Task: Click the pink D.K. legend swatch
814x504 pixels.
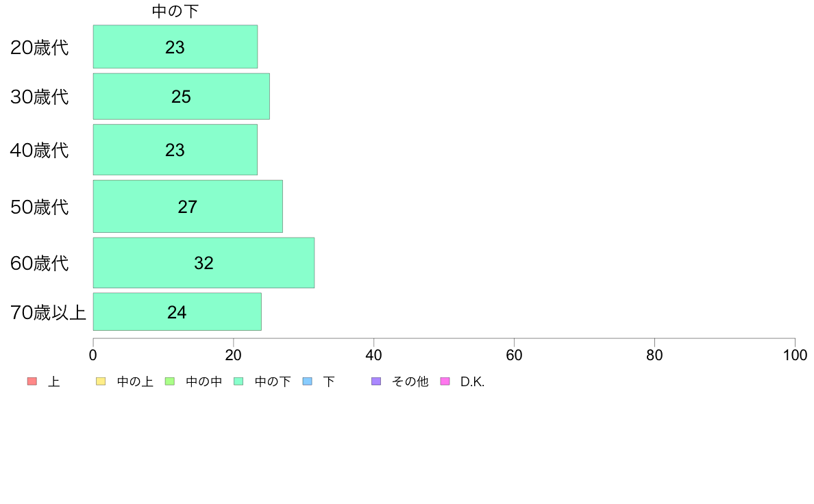Action: 445,381
